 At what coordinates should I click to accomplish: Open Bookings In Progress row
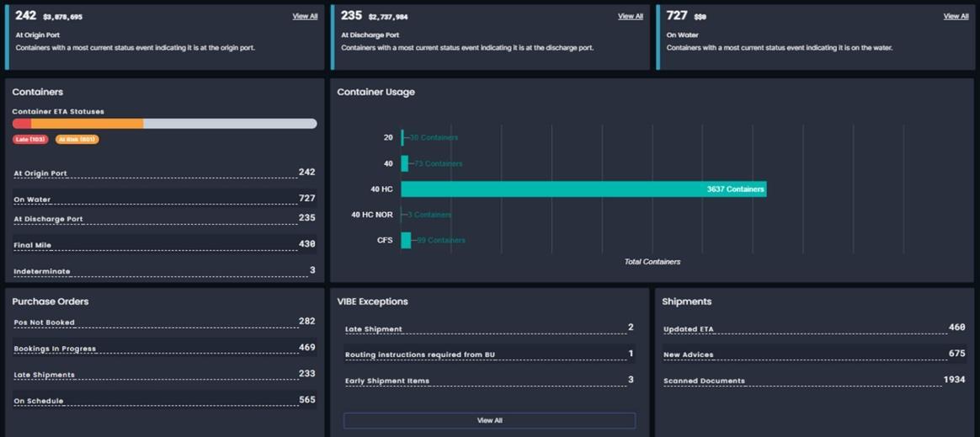coord(164,348)
